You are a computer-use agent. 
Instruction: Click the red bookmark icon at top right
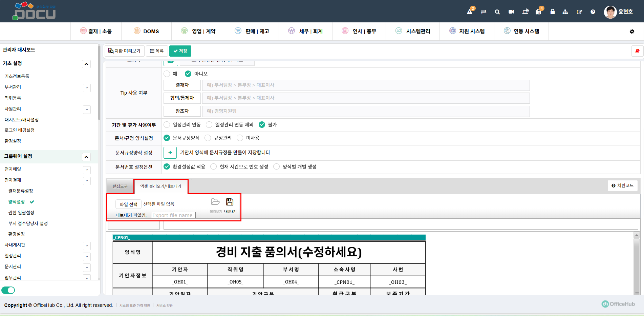(x=637, y=51)
